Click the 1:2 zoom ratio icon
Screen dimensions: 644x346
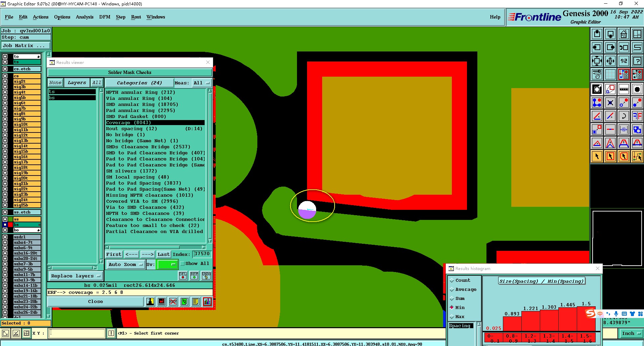click(624, 61)
